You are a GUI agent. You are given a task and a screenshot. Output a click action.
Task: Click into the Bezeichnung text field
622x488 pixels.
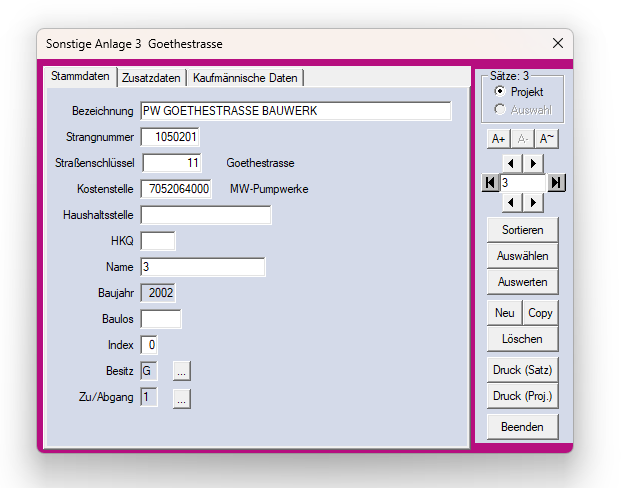coord(295,111)
